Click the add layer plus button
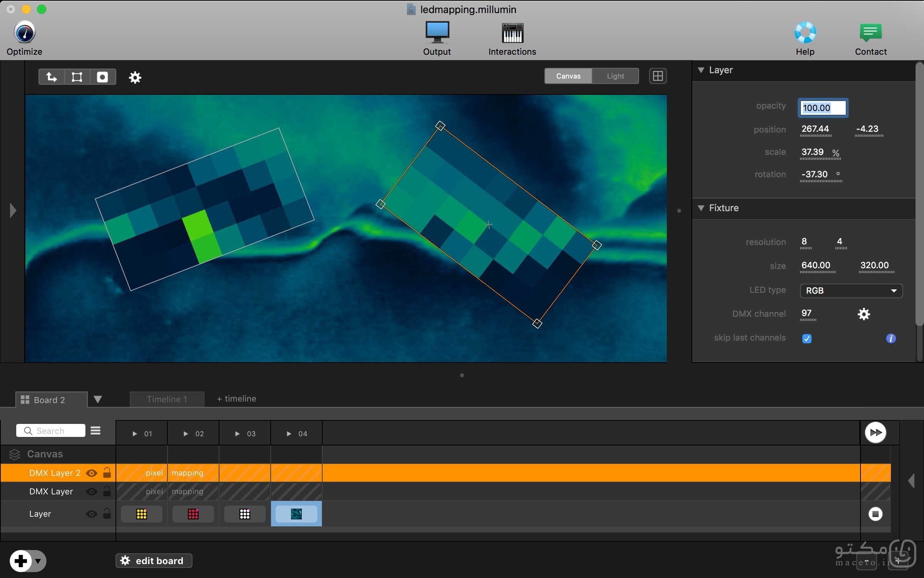The image size is (924, 578). click(21, 561)
